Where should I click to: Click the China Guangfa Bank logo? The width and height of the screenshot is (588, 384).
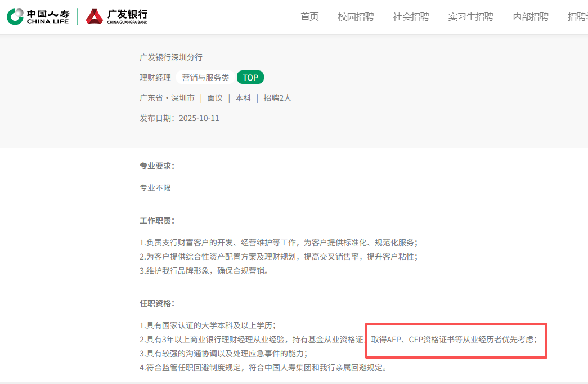[116, 16]
